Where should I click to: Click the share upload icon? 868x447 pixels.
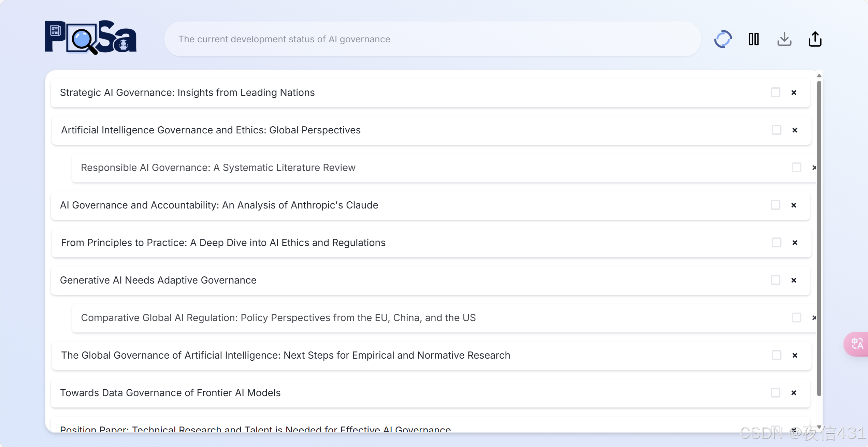click(x=815, y=39)
